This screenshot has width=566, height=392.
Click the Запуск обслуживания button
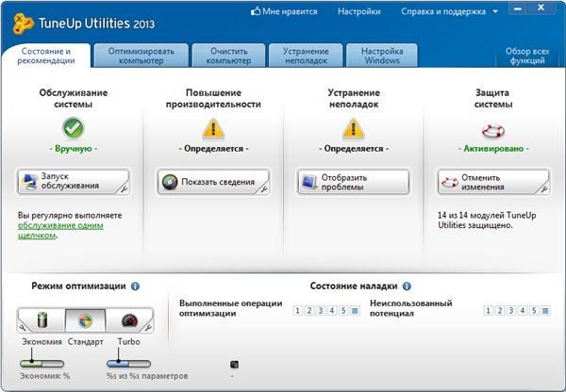tap(74, 182)
